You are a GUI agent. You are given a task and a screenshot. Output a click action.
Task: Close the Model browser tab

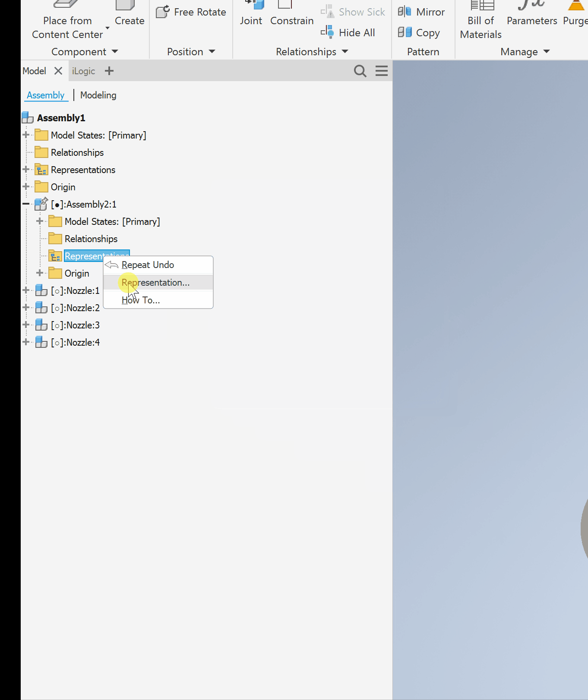58,71
